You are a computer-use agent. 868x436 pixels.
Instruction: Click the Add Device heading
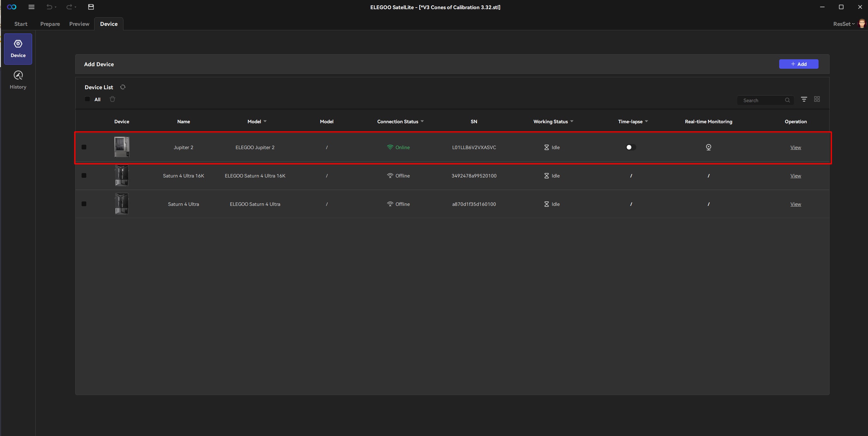pos(99,64)
